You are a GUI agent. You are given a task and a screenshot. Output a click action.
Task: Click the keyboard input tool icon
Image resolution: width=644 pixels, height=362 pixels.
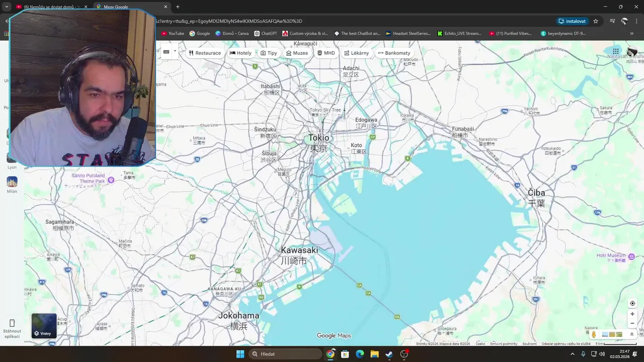tap(166, 51)
